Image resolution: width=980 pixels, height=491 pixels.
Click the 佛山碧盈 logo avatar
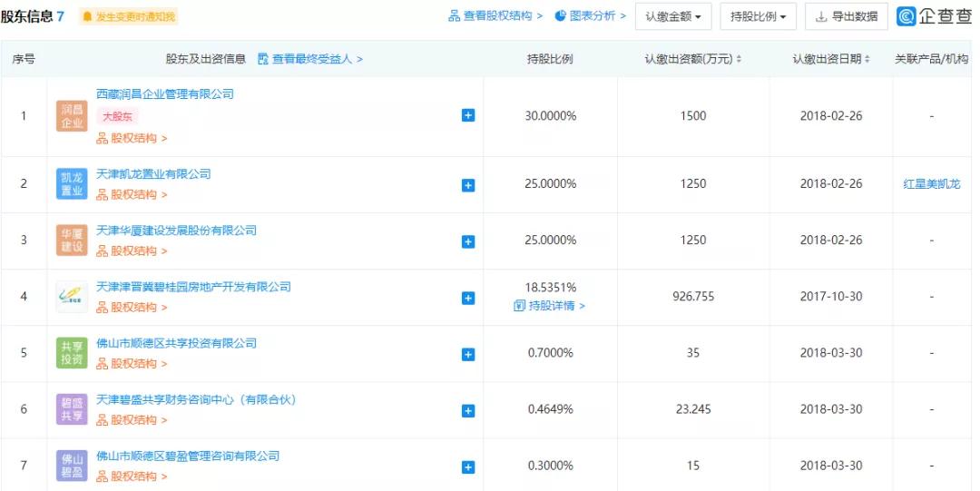(72, 466)
